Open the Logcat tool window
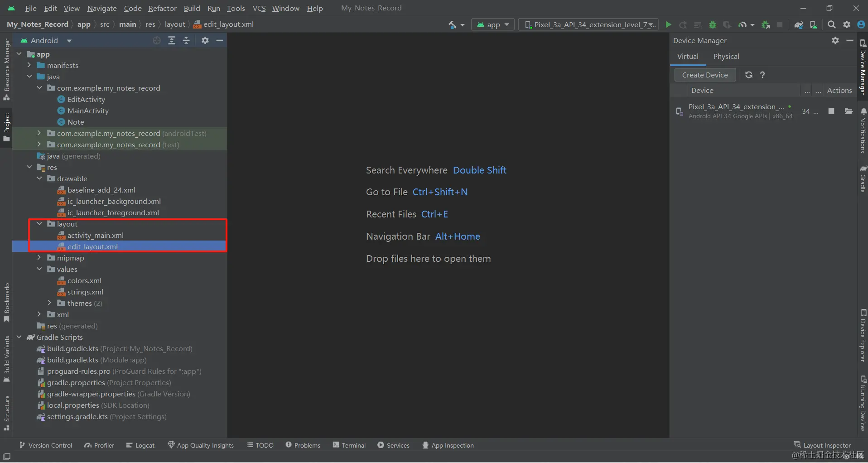The width and height of the screenshot is (868, 463). coord(140,445)
